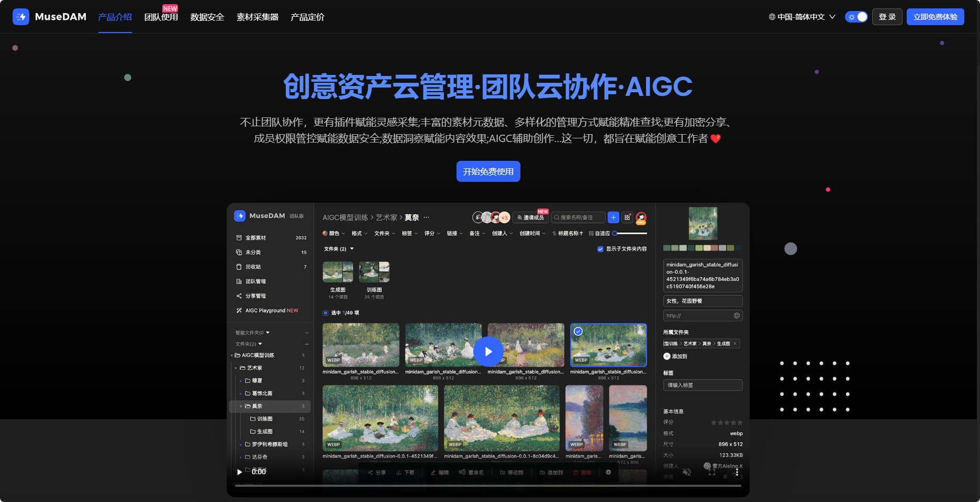Click the 登录 button
Viewport: 980px width, 502px height.
coord(887,17)
